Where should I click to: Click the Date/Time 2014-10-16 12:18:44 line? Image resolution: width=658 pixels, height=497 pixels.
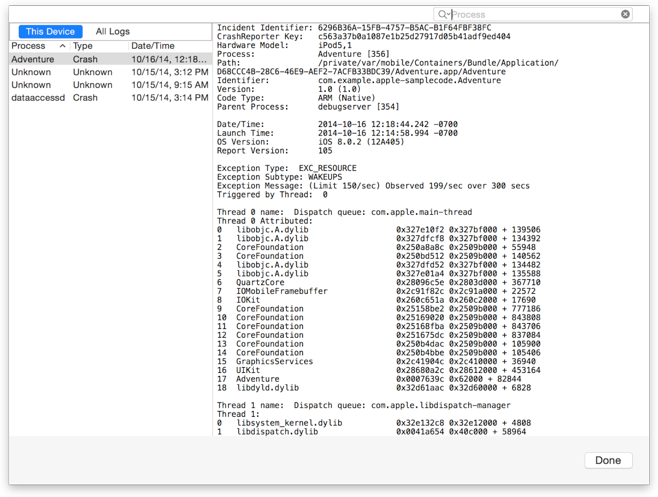coord(337,125)
